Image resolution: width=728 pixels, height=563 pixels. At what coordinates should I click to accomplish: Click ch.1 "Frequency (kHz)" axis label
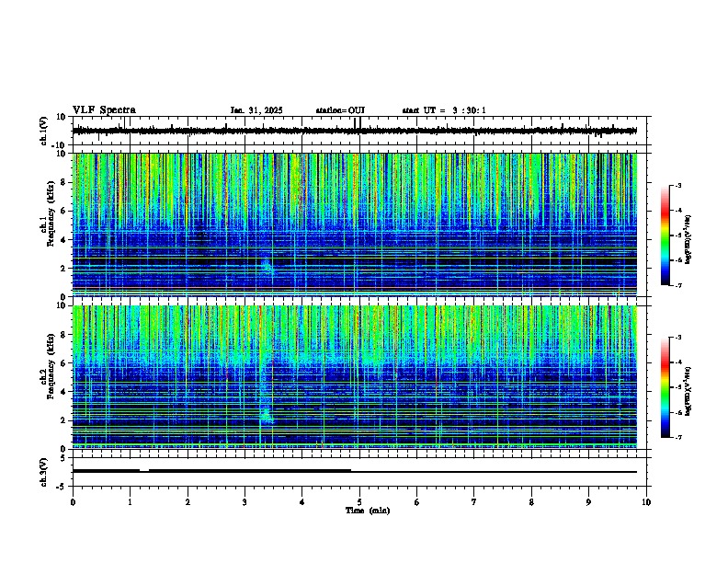point(51,214)
